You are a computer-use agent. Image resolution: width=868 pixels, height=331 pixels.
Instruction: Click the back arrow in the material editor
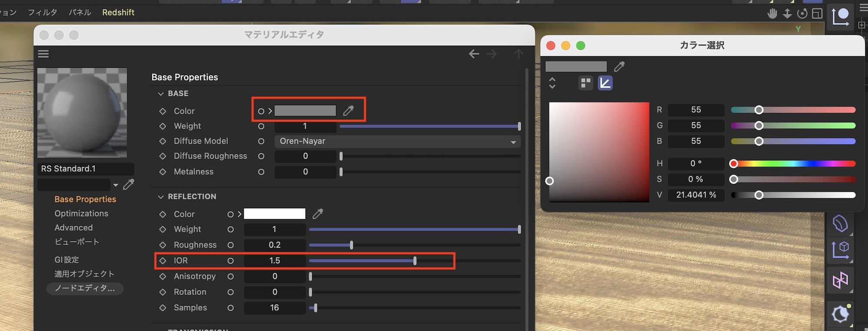point(474,54)
